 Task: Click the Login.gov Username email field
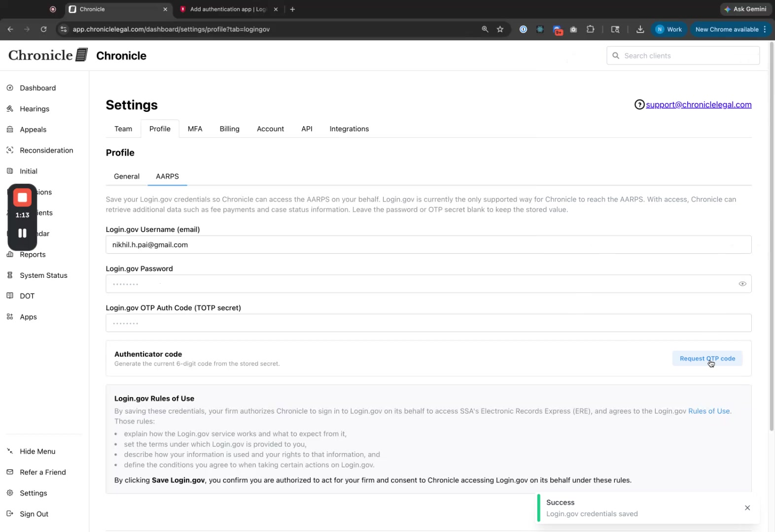(x=428, y=245)
